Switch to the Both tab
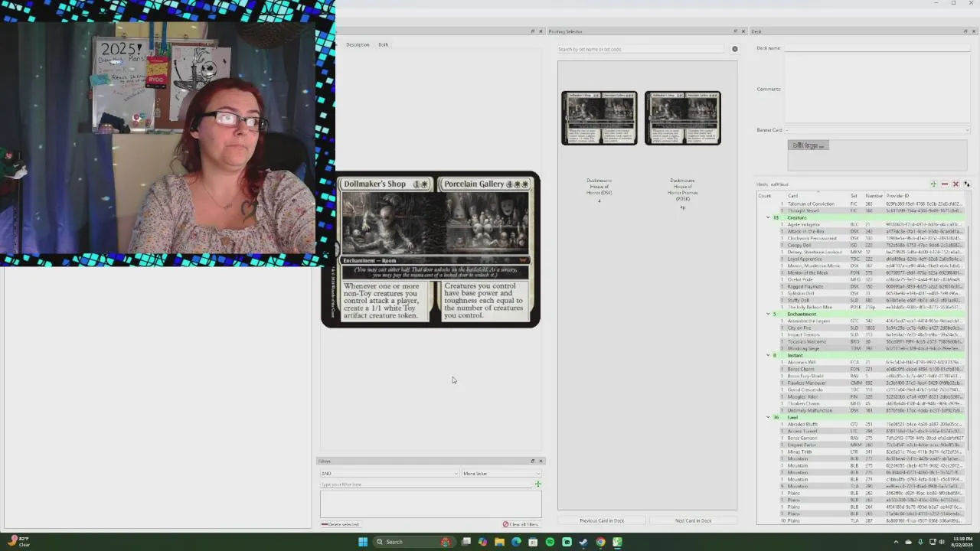Image resolution: width=980 pixels, height=551 pixels. coord(383,44)
